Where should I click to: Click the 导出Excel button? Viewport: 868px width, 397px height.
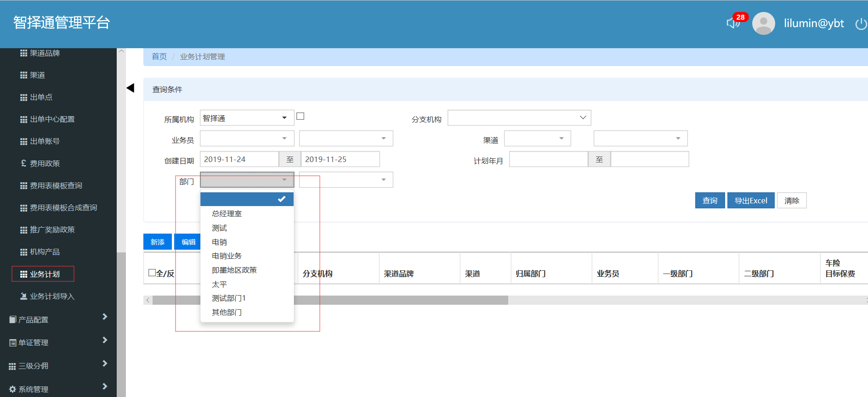pyautogui.click(x=751, y=201)
